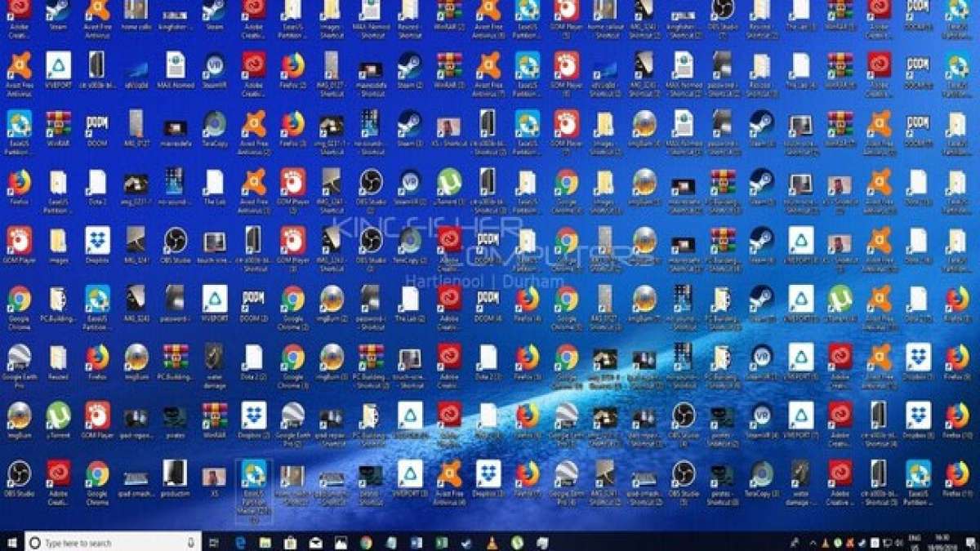Open the taskbar clock and date
Viewport: 980px width, 551px height.
pos(941,542)
